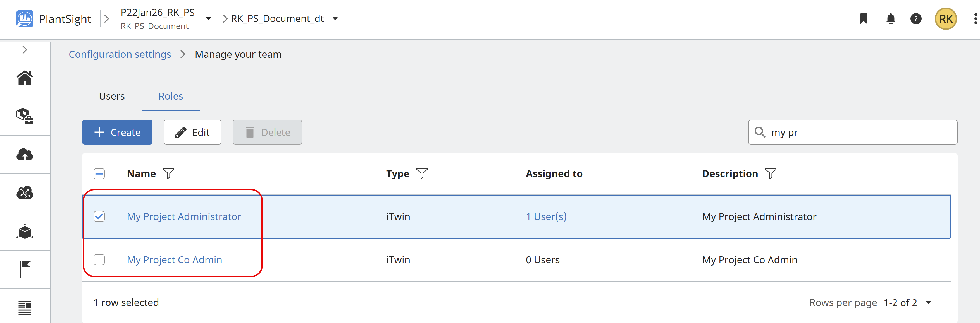
Task: Open the Rows per page dropdown
Action: tap(928, 303)
